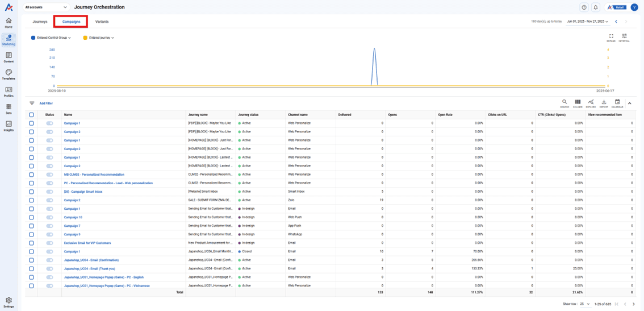This screenshot has height=311, width=644.
Task: Click the Closed journey status cell
Action: coord(261,251)
